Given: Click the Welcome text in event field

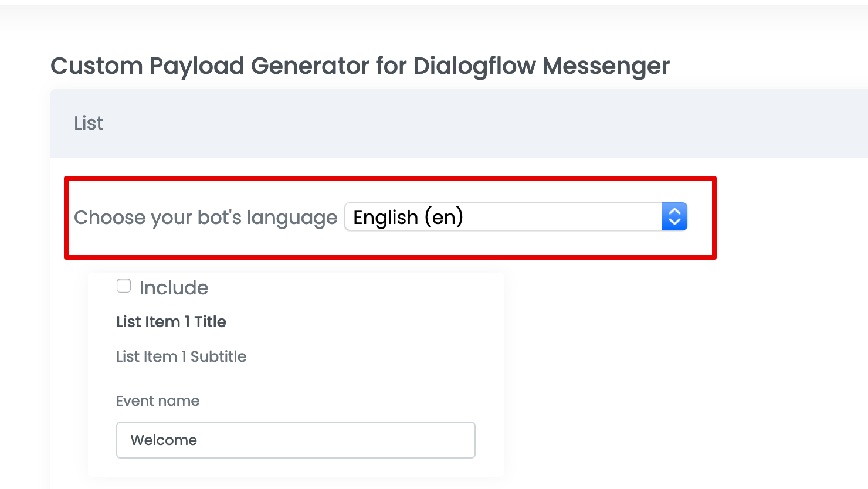Looking at the screenshot, I should (x=164, y=440).
